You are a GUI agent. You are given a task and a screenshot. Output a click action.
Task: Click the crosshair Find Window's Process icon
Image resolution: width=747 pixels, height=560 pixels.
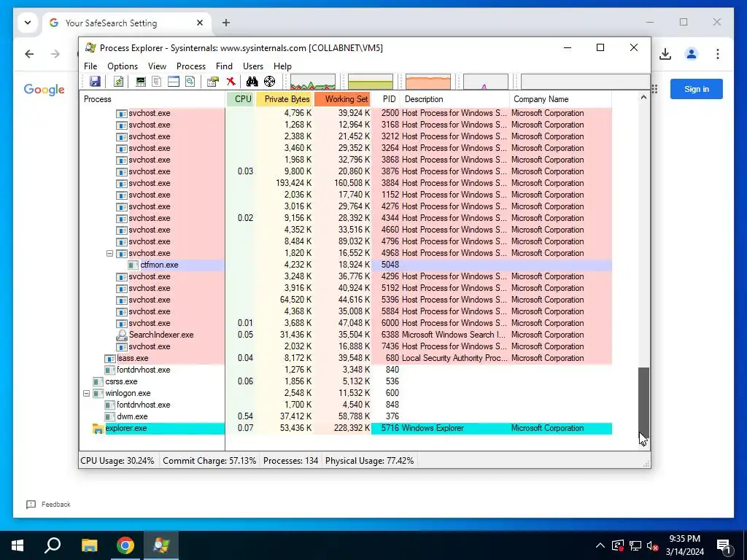coord(270,82)
